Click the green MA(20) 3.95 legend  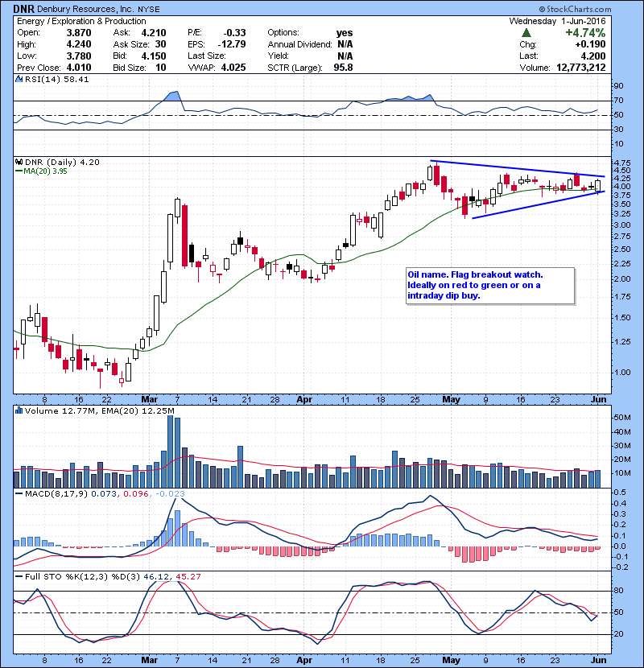41,171
